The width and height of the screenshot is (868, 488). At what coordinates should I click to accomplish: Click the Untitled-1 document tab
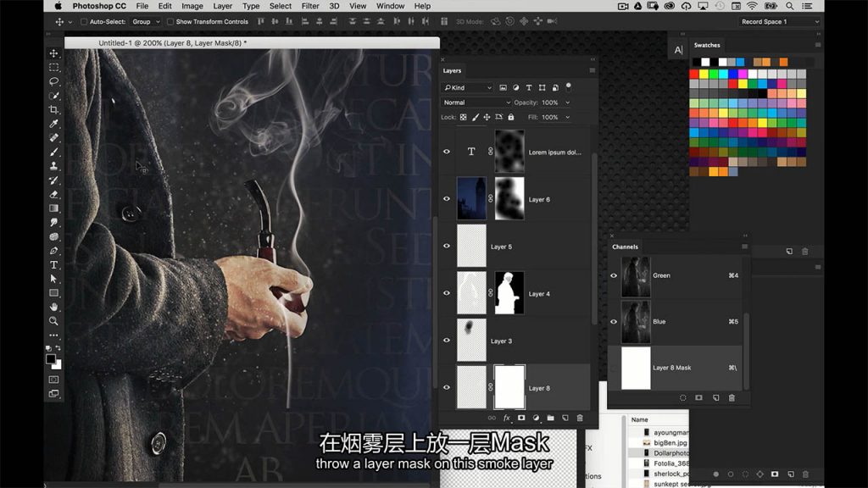point(172,43)
